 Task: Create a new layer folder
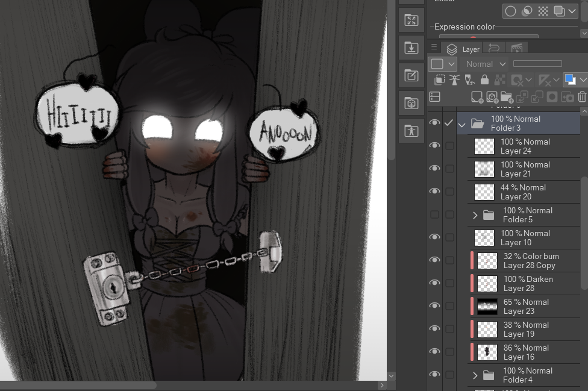coord(507,97)
